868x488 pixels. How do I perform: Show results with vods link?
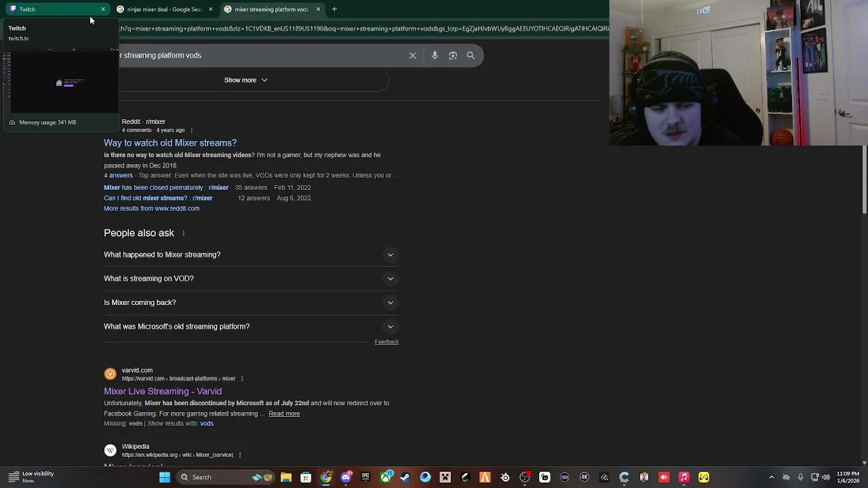(x=207, y=424)
